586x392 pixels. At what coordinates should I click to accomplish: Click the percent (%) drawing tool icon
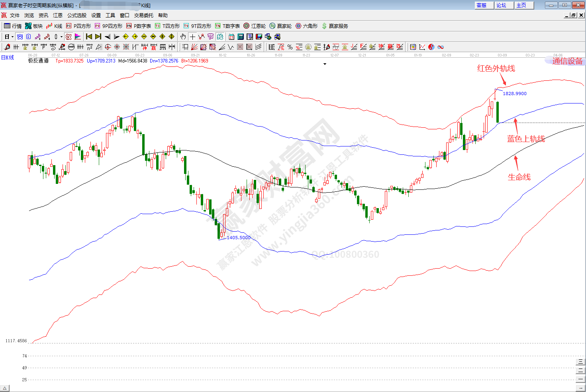(290, 47)
